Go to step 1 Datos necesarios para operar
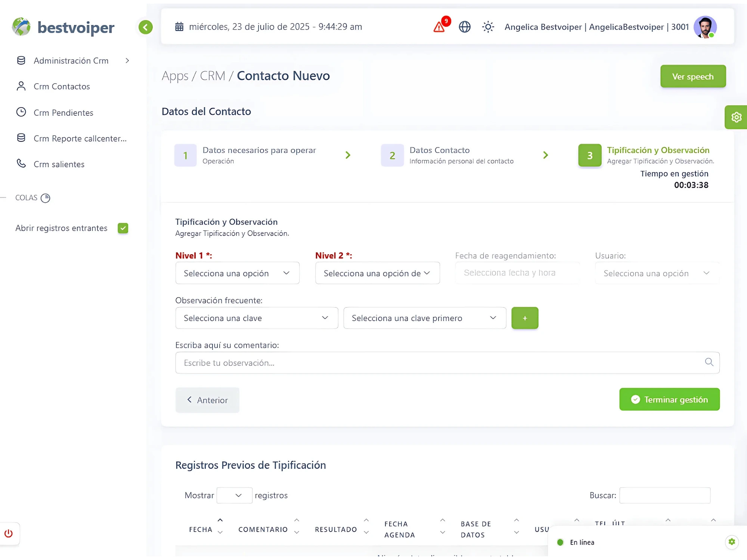747x560 pixels. (245, 155)
